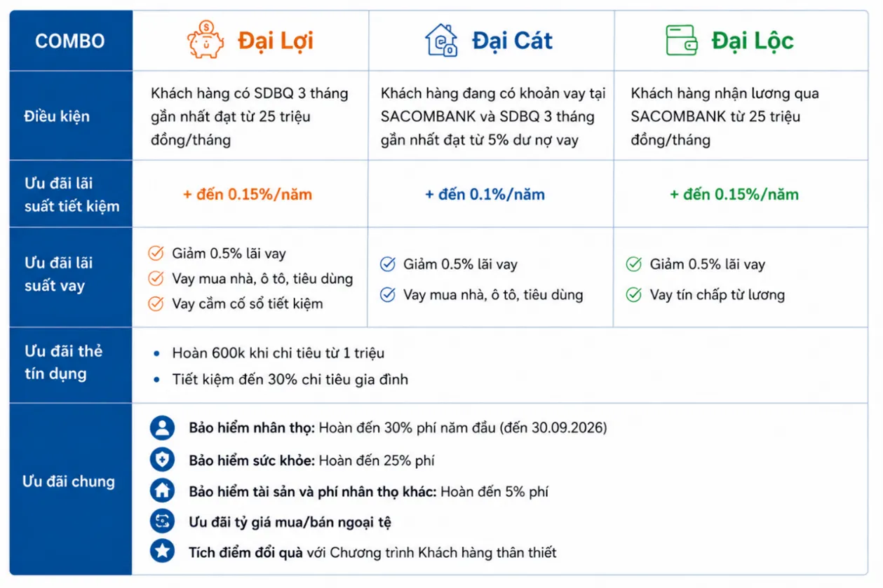Click the health insurance shield icon

click(x=162, y=460)
